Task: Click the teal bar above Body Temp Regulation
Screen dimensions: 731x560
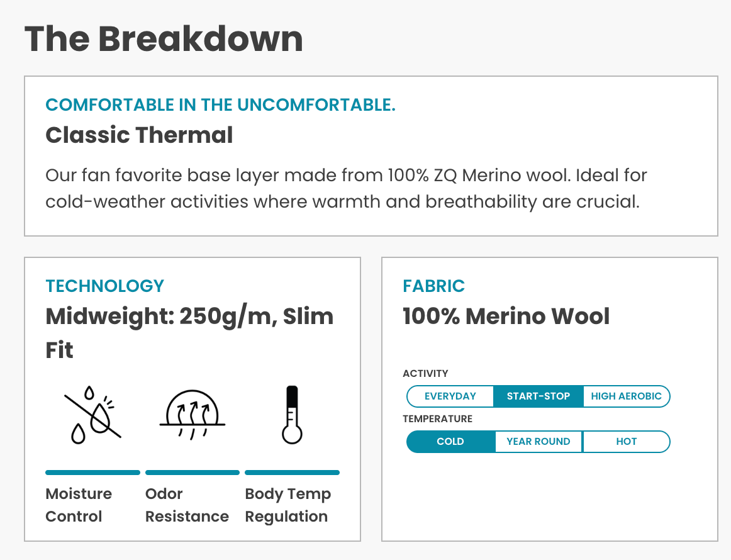Action: (x=292, y=473)
